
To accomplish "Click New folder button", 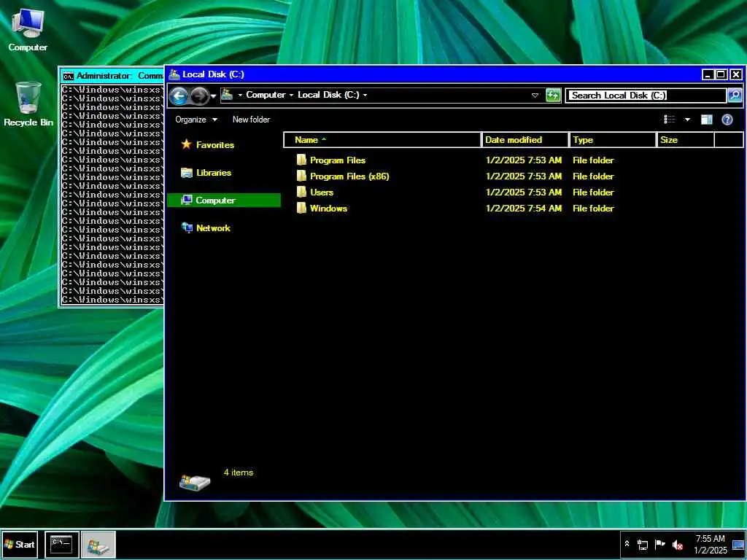I will coord(251,120).
